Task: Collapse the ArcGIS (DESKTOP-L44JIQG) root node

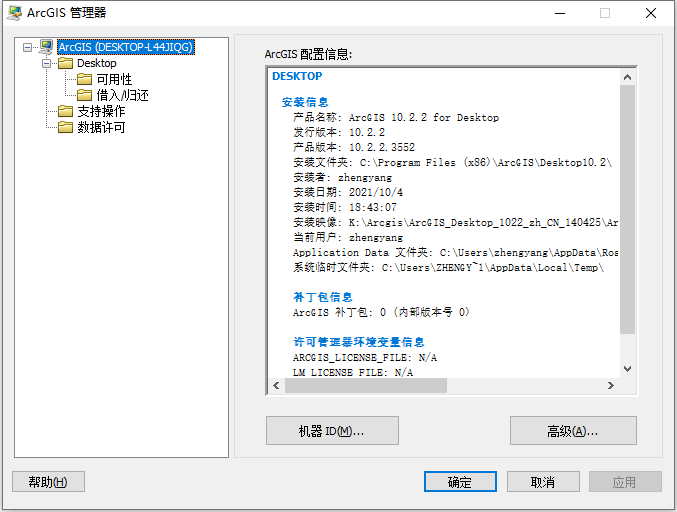Action: click(28, 47)
